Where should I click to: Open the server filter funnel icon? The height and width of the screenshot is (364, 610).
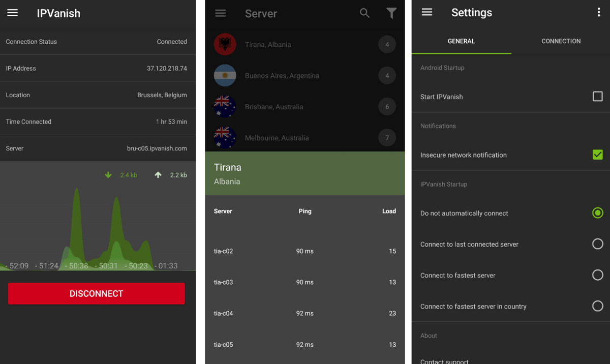pyautogui.click(x=391, y=13)
